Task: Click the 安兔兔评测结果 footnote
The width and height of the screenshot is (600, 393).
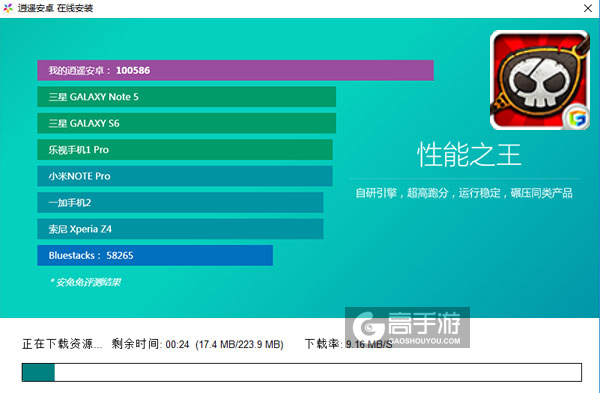Action: point(85,282)
